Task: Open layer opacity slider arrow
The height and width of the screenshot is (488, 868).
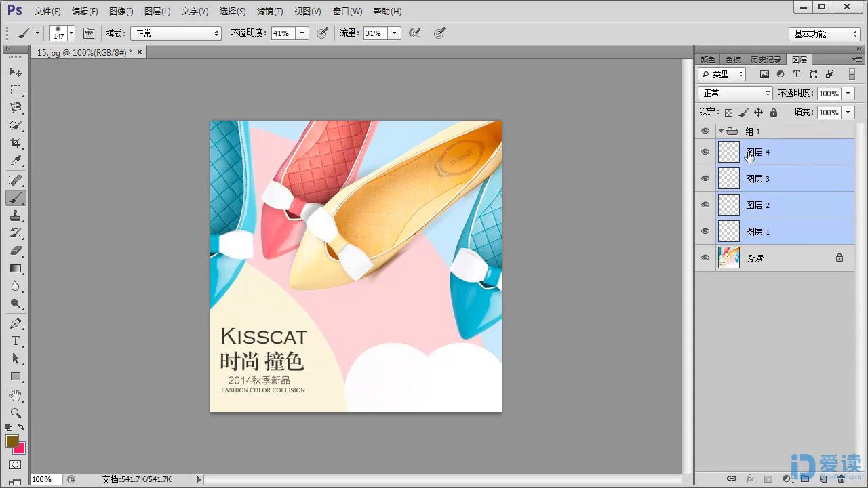Action: [x=848, y=94]
